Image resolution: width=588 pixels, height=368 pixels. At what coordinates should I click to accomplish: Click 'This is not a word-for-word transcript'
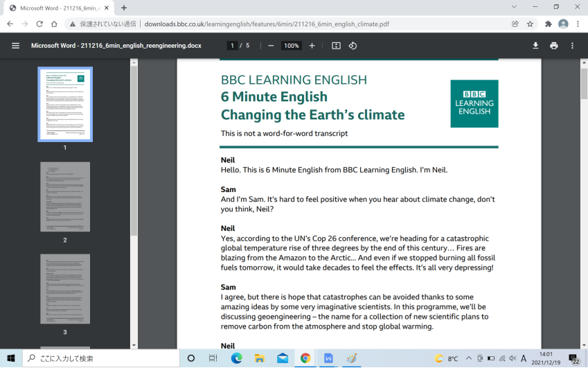[x=284, y=134]
